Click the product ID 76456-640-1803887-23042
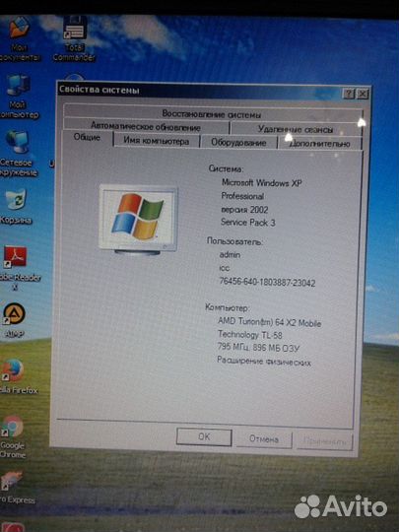This screenshot has width=399, height=532. click(x=267, y=283)
